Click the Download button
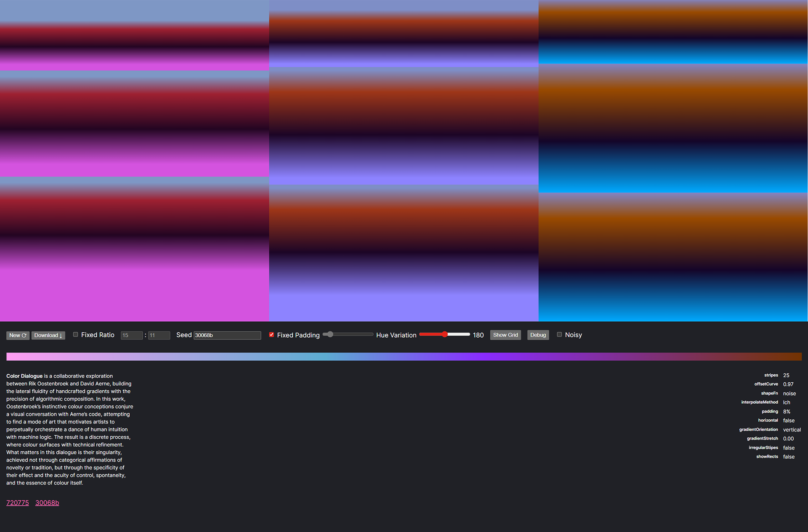This screenshot has height=532, width=808. pyautogui.click(x=48, y=335)
